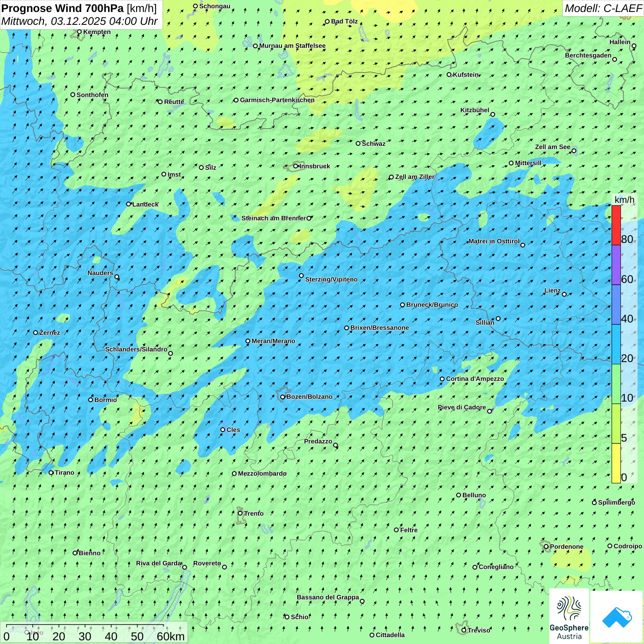Click the 'Feltre' label
644x644 pixels.
409,530
